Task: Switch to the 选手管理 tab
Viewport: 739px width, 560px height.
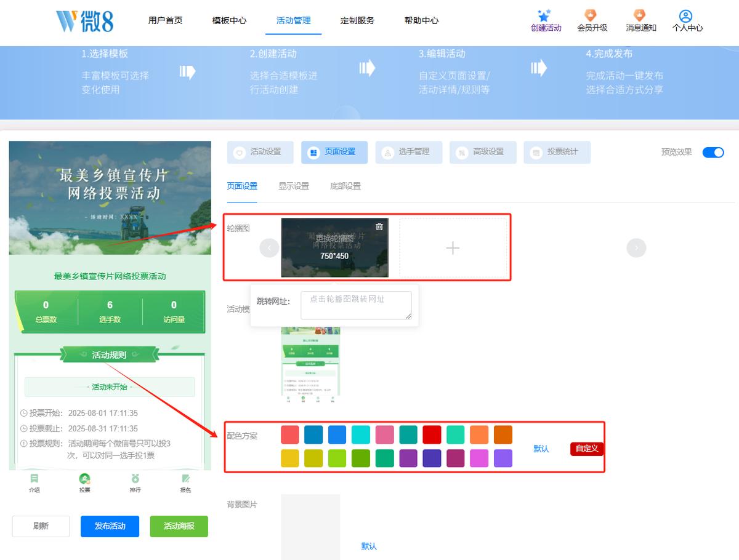Action: coord(409,152)
